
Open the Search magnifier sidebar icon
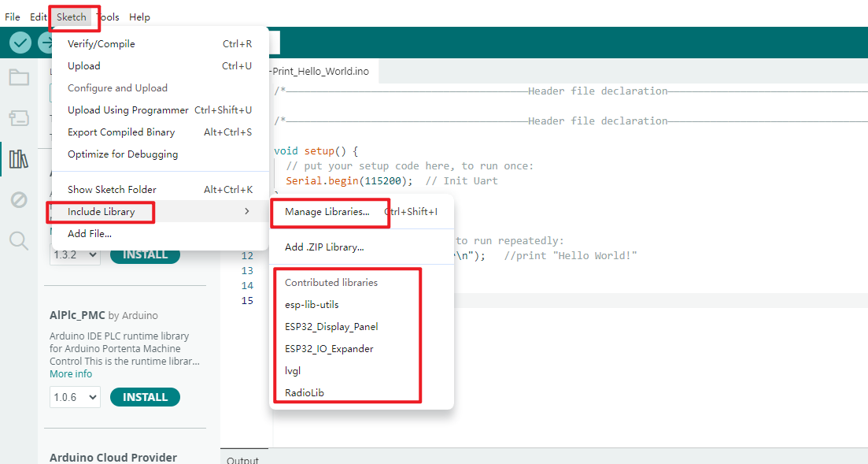19,240
